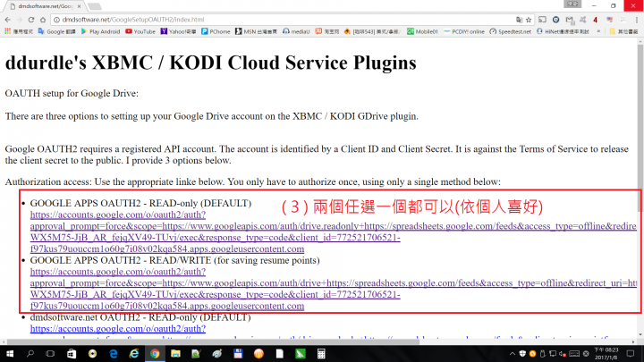Open the PChome bookmark
This screenshot has width=644, height=362.
(x=216, y=31)
